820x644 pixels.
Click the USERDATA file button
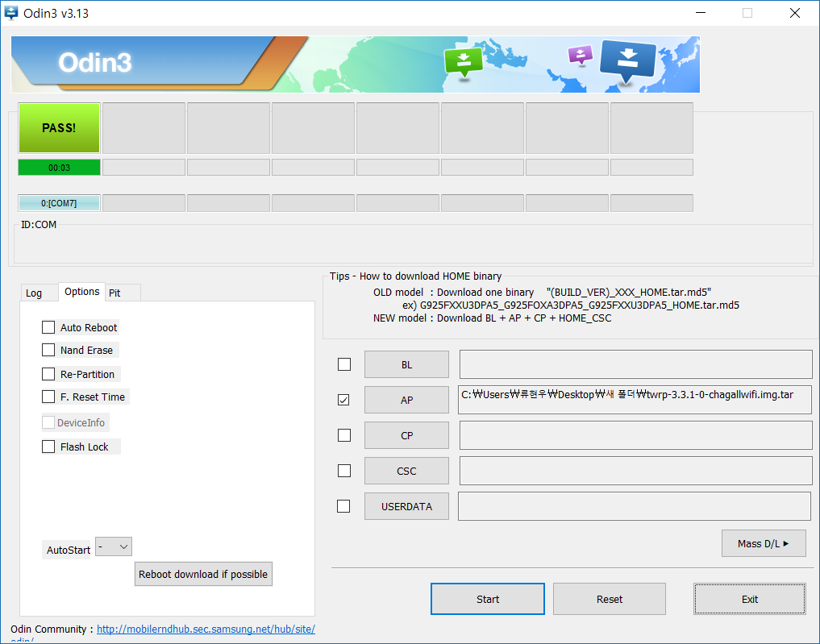pyautogui.click(x=406, y=506)
